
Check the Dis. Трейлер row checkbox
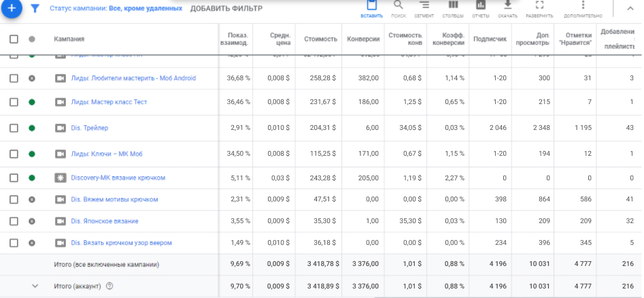[14, 128]
